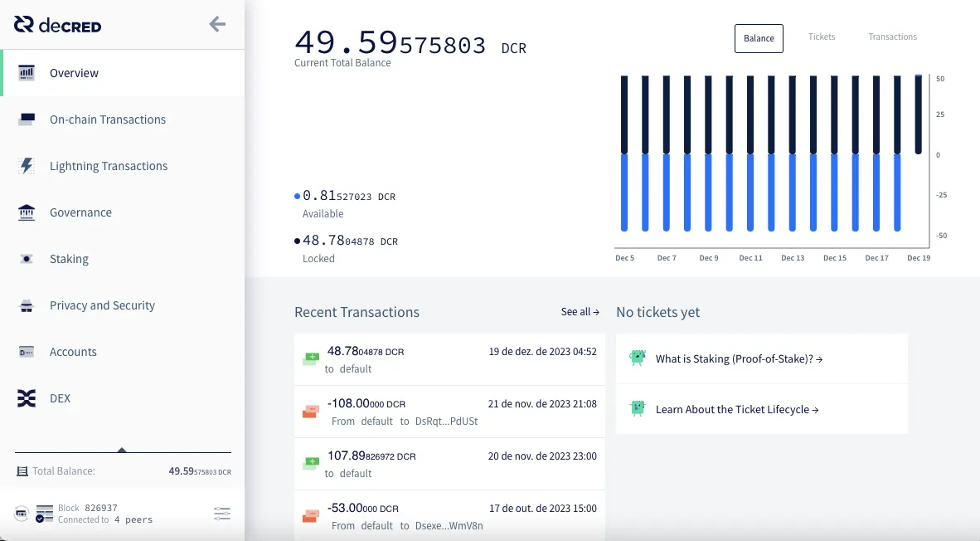Go to Accounts
Screen dimensions: 980x541
tap(123, 352)
